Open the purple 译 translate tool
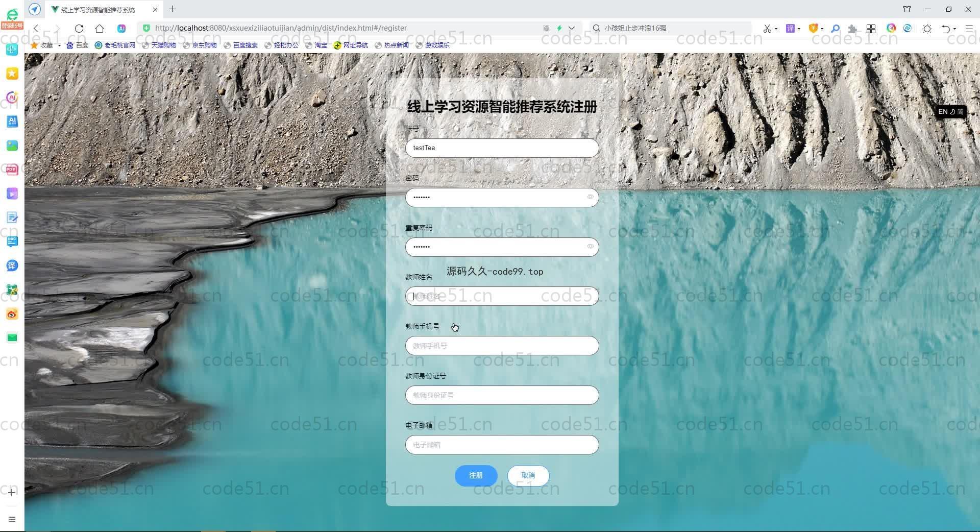The width and height of the screenshot is (980, 532). click(790, 28)
